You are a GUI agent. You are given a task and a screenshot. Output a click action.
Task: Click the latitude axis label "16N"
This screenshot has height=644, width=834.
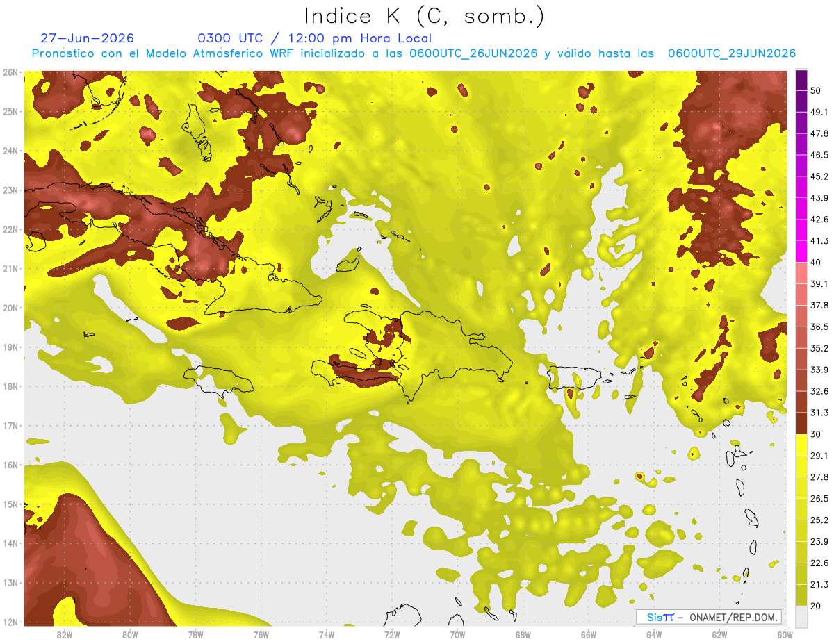tap(10, 465)
